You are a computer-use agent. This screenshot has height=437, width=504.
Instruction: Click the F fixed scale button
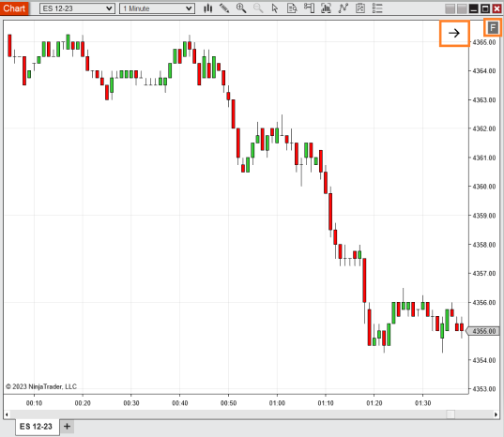(493, 28)
